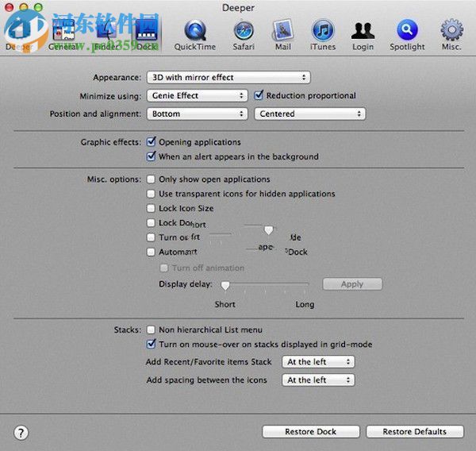The height and width of the screenshot is (451, 476).
Task: Open the Mail settings pane
Action: [x=283, y=35]
